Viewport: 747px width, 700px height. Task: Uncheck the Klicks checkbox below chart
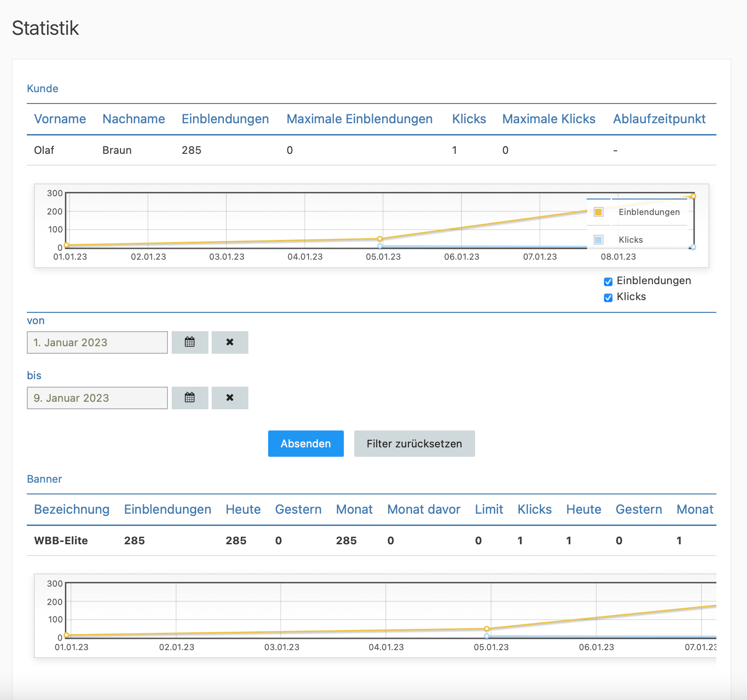point(608,297)
